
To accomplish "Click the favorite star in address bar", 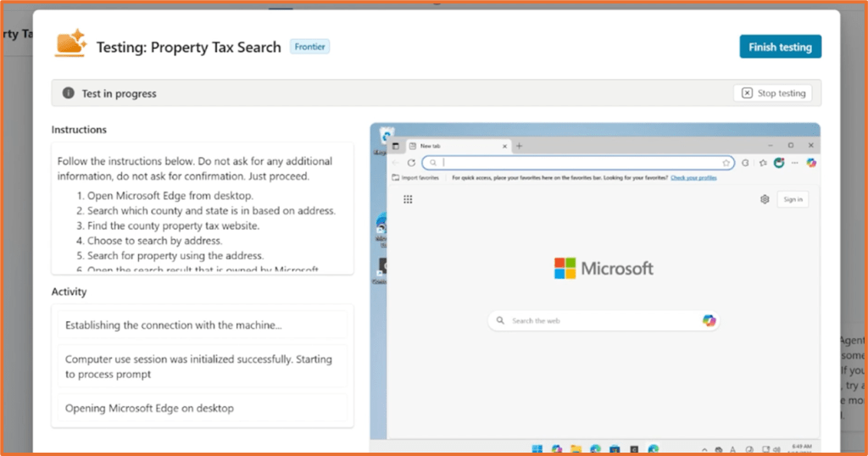I will tap(726, 163).
